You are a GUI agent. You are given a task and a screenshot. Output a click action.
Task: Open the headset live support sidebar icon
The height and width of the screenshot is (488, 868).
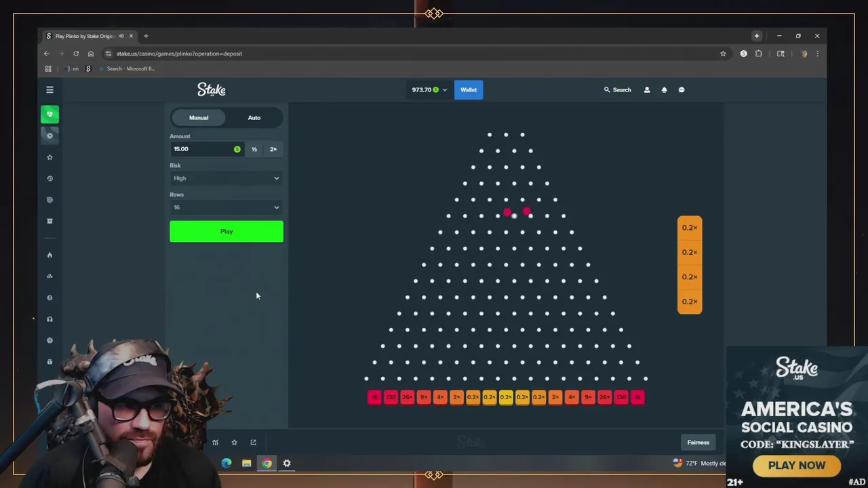(x=50, y=319)
